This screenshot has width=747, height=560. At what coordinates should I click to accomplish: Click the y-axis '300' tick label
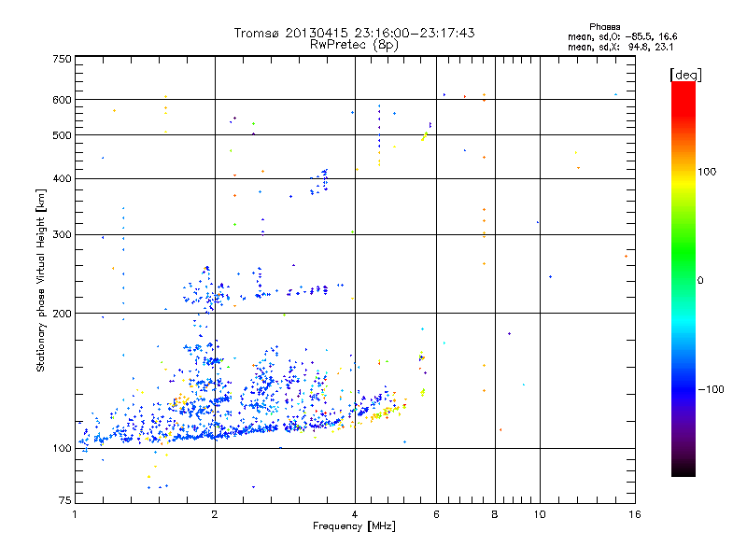click(62, 234)
